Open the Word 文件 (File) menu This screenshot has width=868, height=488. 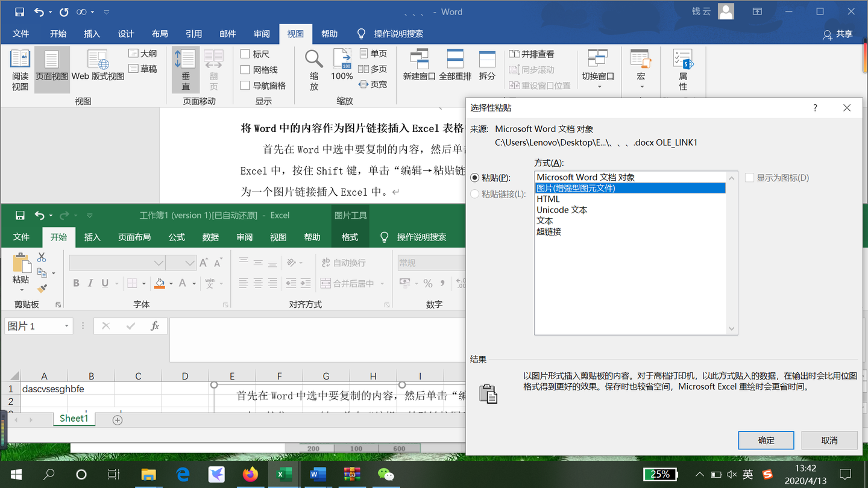(20, 34)
